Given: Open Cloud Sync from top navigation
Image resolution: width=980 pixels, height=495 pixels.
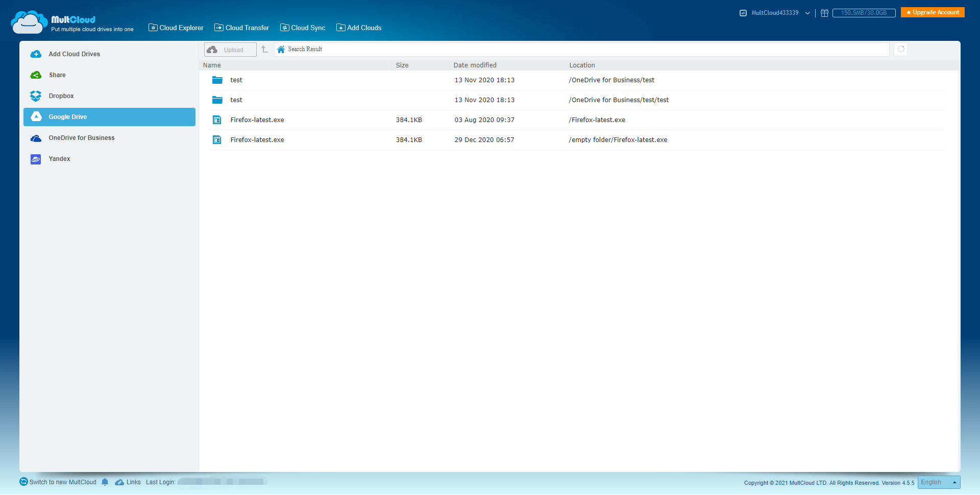Looking at the screenshot, I should 303,28.
